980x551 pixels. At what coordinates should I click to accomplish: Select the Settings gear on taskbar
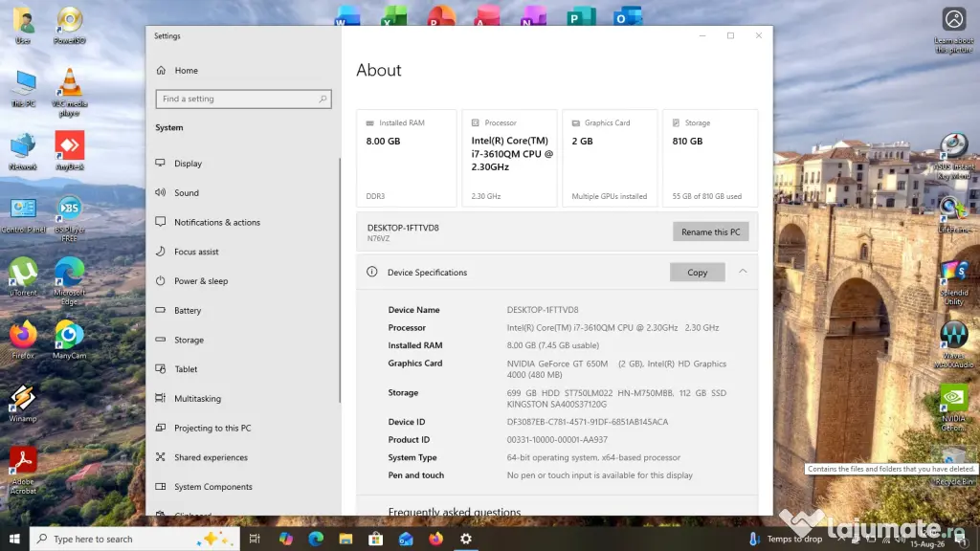point(466,539)
